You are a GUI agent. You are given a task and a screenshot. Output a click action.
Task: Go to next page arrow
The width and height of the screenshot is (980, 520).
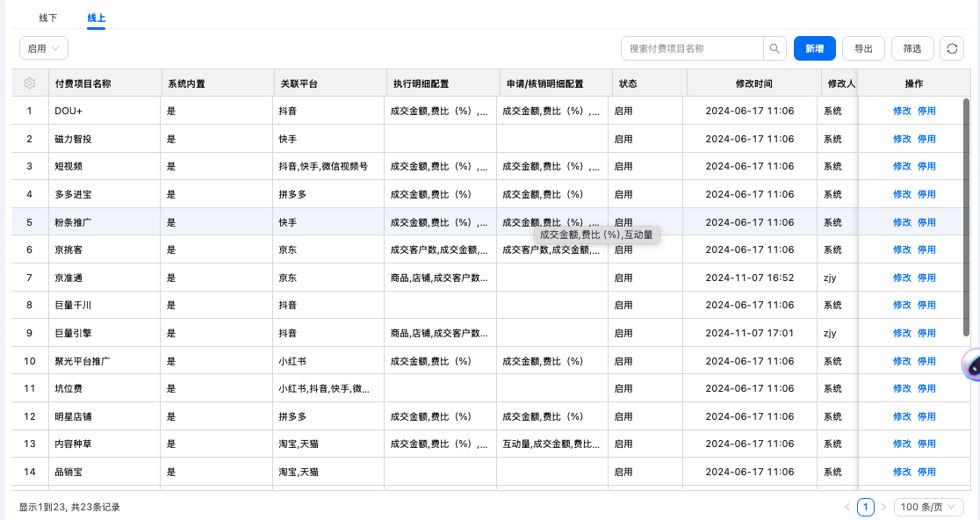coord(883,507)
